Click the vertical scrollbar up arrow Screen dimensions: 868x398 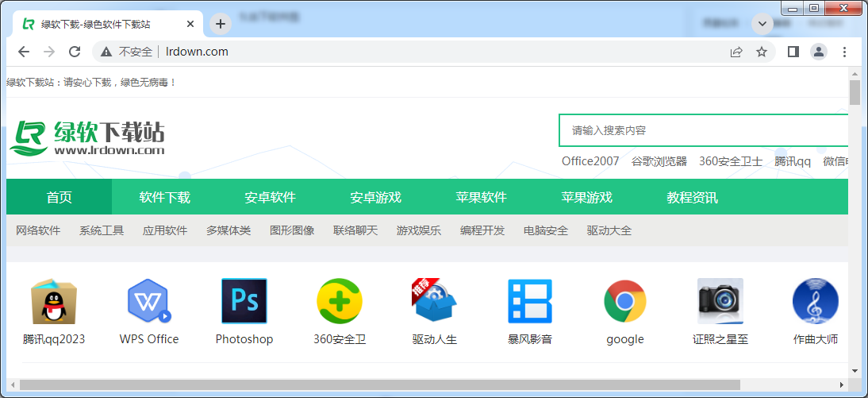pyautogui.click(x=855, y=73)
